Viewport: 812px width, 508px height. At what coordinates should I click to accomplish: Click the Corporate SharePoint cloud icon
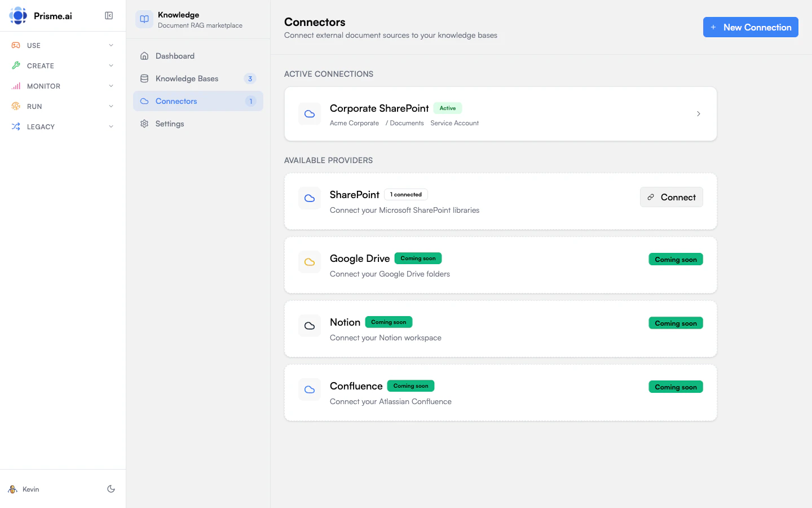point(310,114)
